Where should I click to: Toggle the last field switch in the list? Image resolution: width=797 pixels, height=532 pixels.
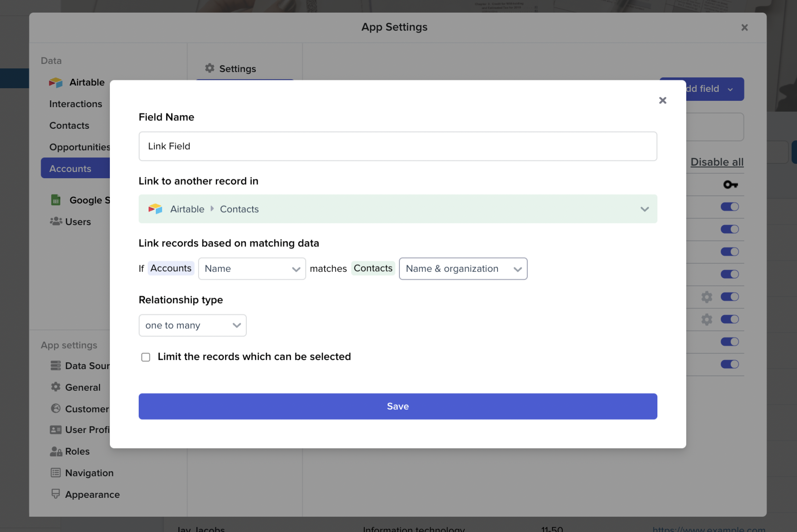coord(729,364)
